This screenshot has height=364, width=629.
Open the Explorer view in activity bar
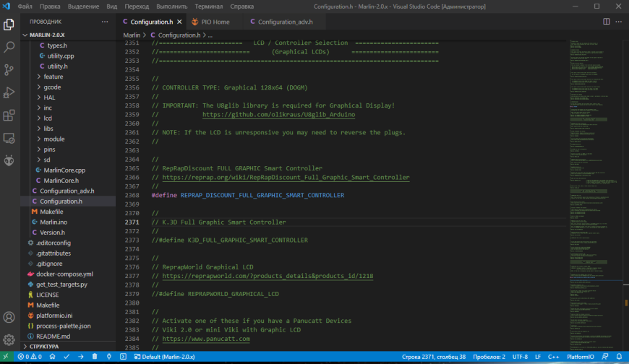point(9,25)
